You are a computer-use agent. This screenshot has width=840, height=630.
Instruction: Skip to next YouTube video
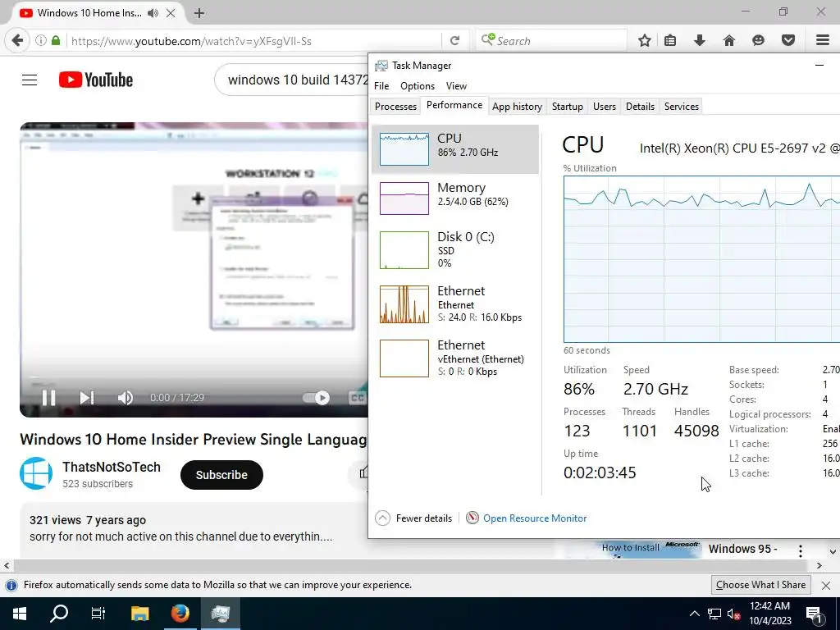click(87, 398)
